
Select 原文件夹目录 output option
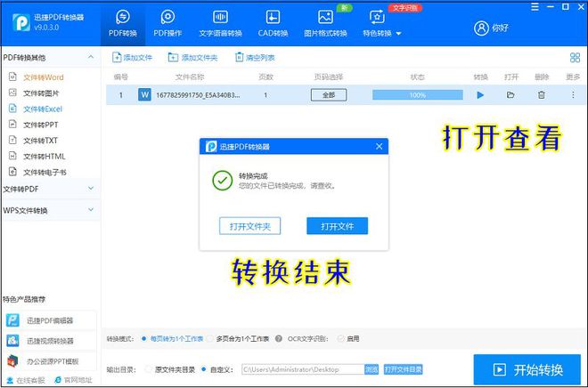[x=170, y=369]
